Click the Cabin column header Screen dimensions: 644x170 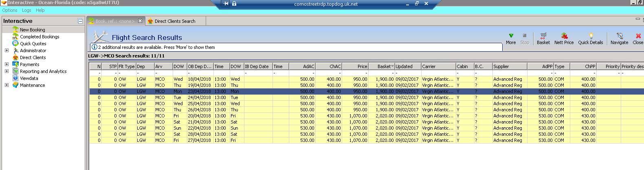(x=465, y=66)
